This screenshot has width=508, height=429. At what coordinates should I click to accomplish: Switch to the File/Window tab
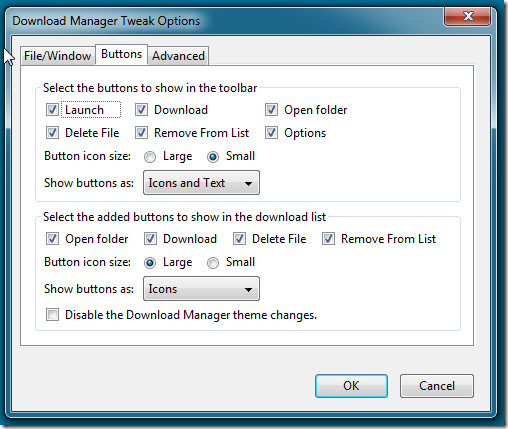click(58, 56)
